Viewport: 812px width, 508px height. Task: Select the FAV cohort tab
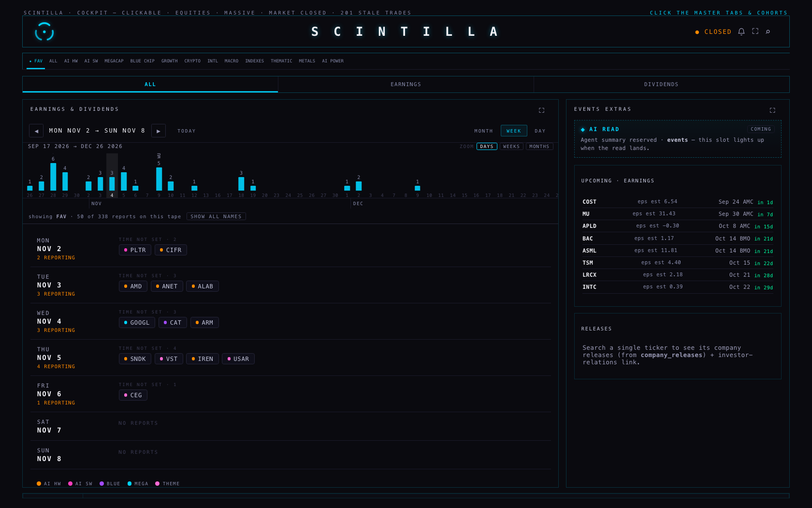(36, 61)
